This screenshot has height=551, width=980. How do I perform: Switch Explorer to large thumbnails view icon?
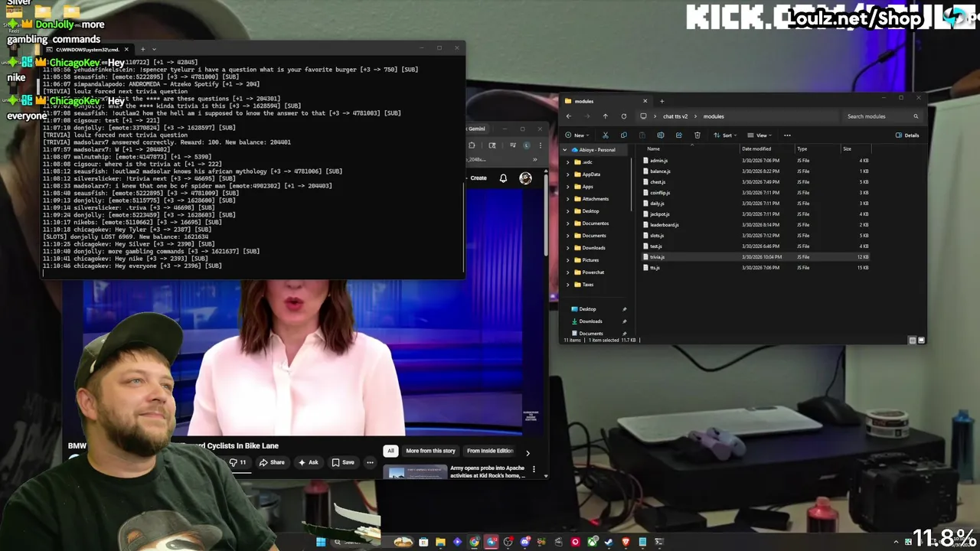pyautogui.click(x=921, y=340)
